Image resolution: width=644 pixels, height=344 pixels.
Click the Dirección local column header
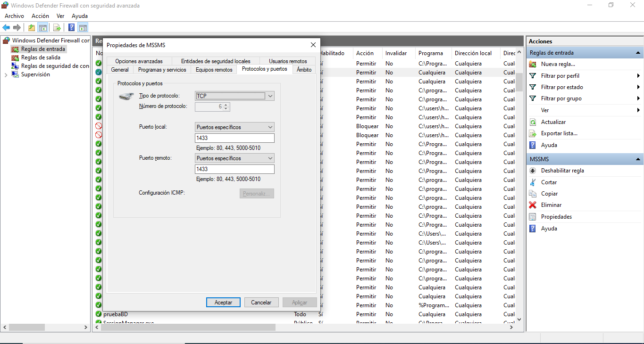click(x=476, y=53)
